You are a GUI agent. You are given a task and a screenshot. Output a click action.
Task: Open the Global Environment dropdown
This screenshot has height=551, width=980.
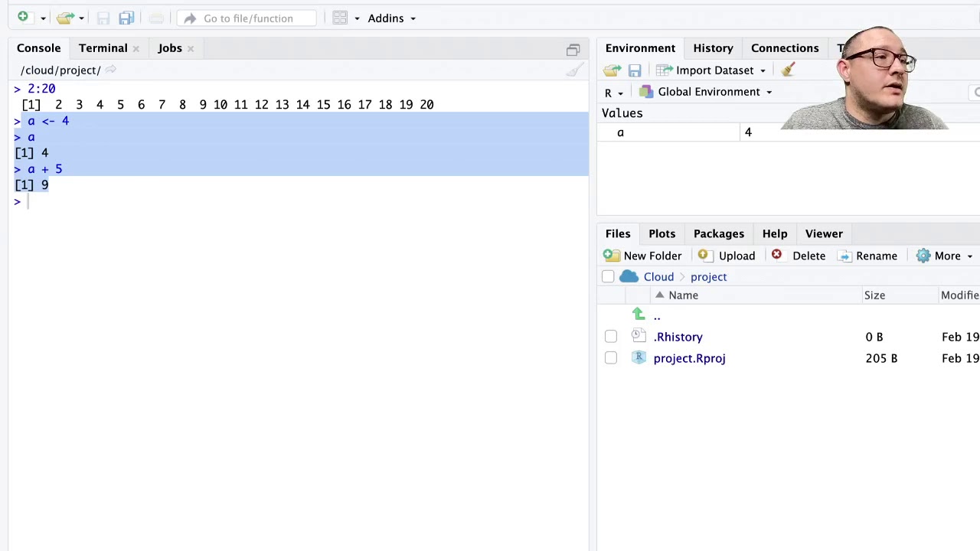(706, 92)
